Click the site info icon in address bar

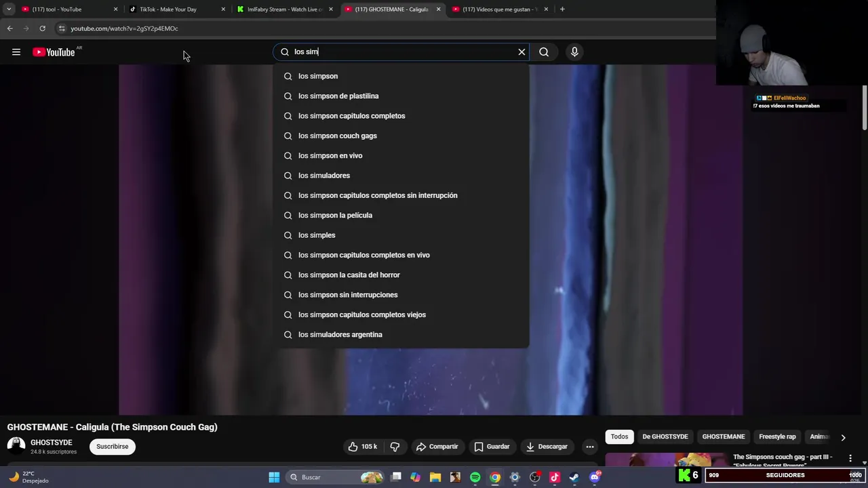coord(62,28)
